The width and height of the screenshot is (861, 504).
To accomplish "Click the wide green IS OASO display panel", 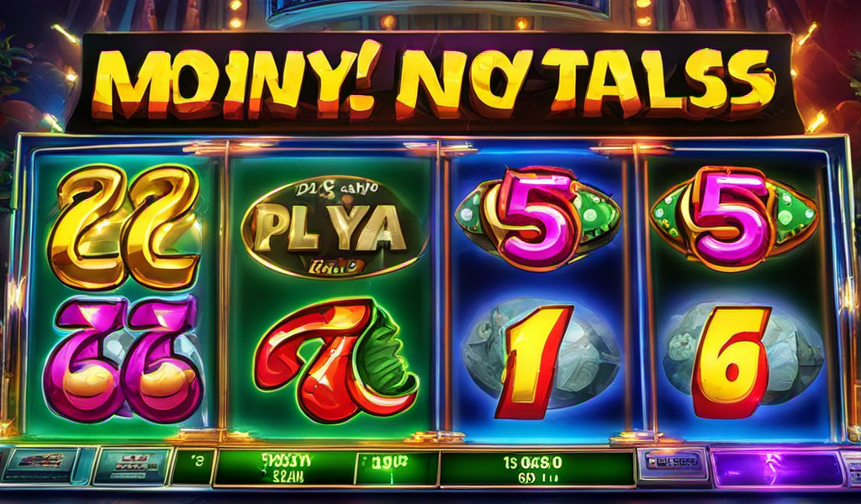I will pos(537,469).
